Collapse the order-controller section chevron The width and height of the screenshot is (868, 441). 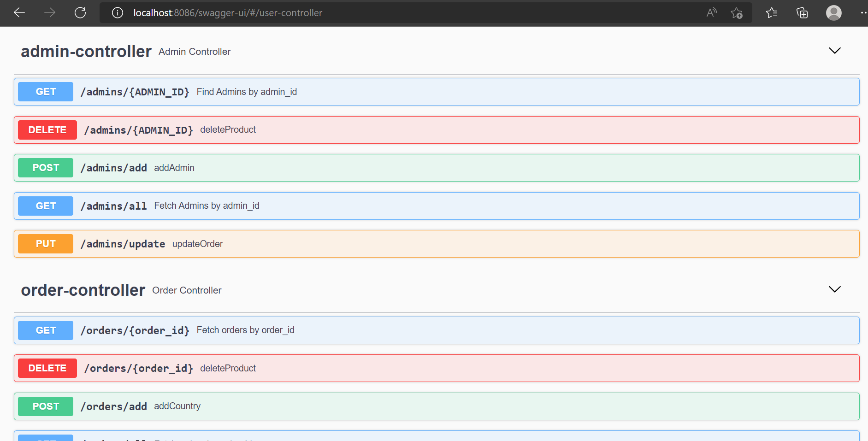[x=835, y=289]
